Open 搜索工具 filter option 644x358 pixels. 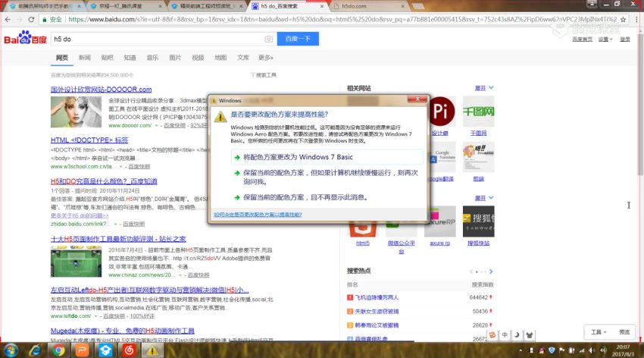[x=264, y=75]
